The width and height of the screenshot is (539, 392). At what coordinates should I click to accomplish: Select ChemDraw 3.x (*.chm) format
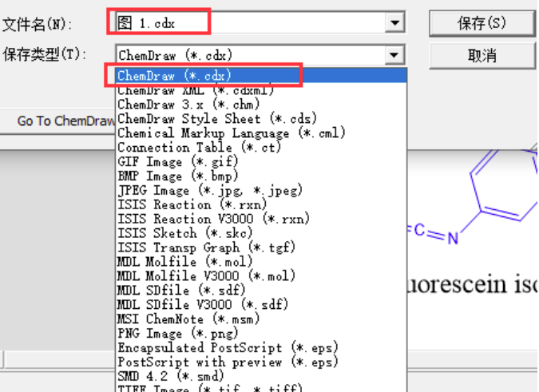tap(261, 105)
